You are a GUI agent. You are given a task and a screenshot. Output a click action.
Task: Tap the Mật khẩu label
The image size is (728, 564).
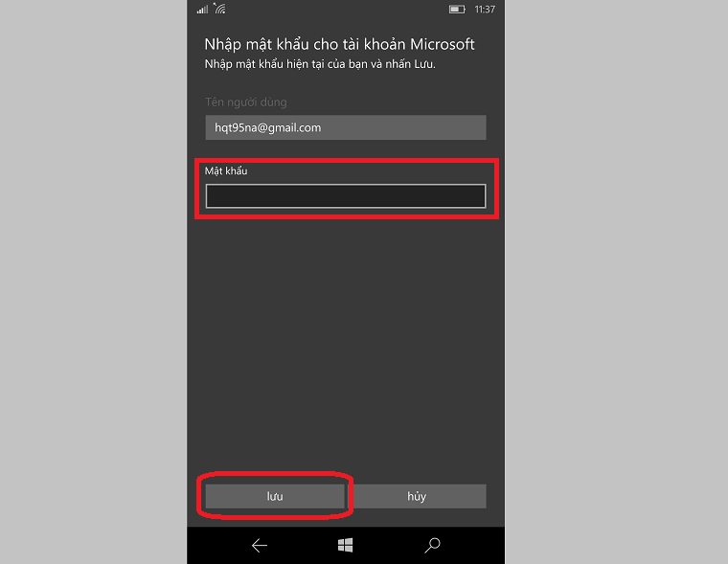226,170
